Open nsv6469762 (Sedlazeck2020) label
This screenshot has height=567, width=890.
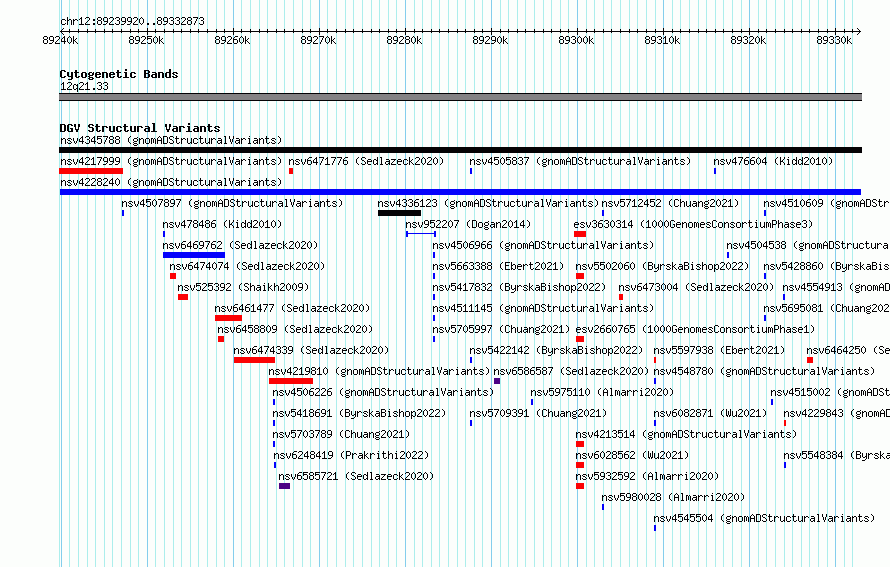241,245
